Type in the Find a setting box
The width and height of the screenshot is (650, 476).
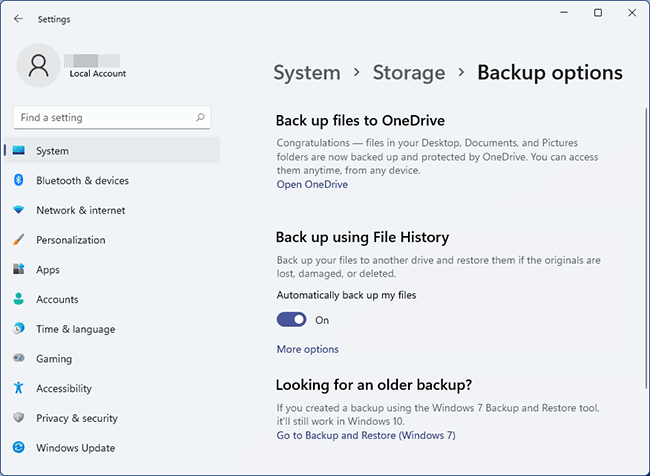(x=100, y=118)
